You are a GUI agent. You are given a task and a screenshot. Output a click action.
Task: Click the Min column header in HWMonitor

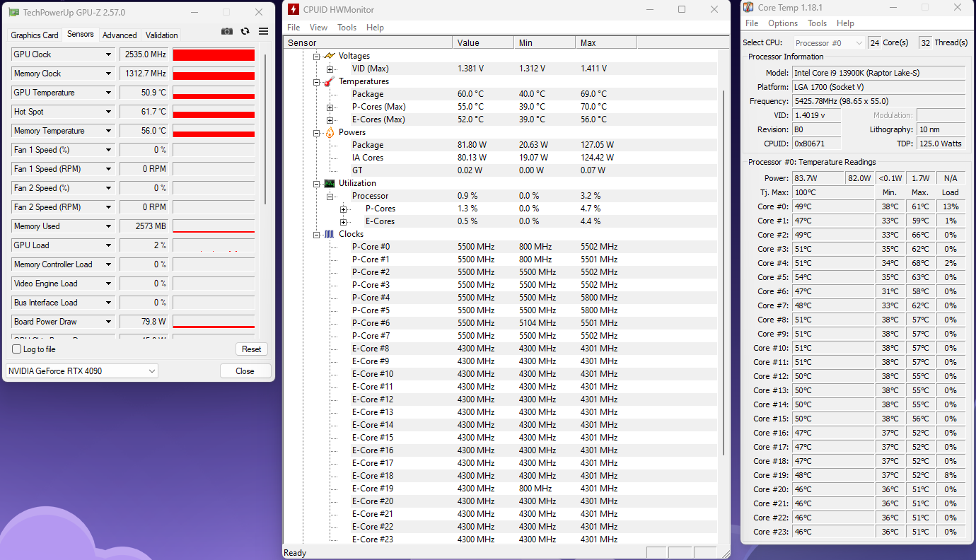tap(545, 43)
